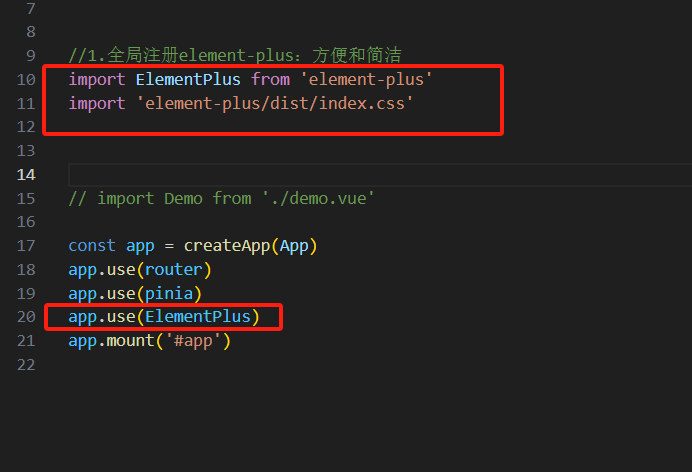Viewport: 692px width, 472px height.
Task: Click the '#app' string in mount call
Action: (193, 341)
